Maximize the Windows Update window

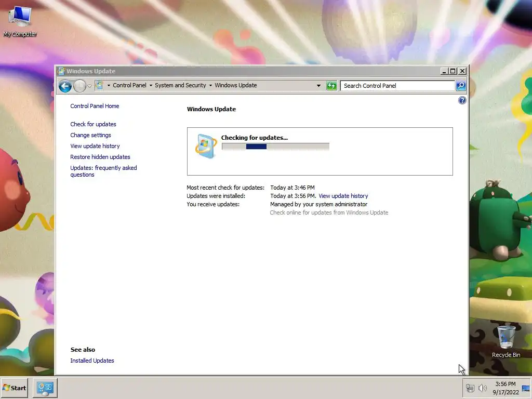click(x=453, y=71)
